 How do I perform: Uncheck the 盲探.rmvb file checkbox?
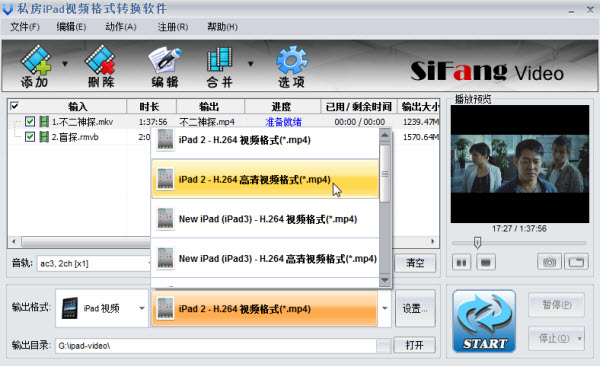click(30, 137)
